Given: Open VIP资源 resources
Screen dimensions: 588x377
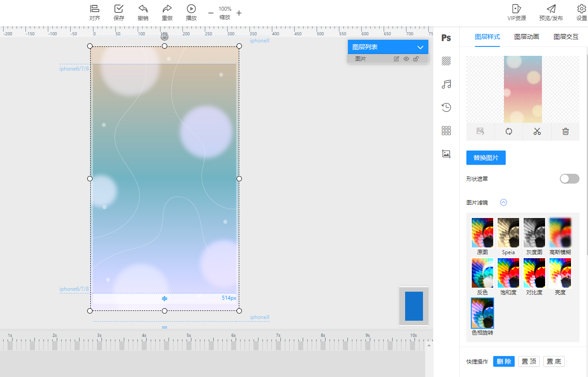Looking at the screenshot, I should pos(516,13).
